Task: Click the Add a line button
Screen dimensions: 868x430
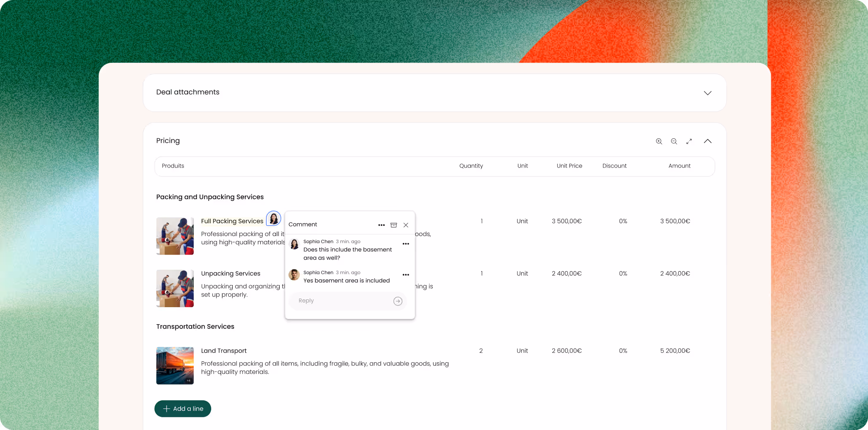Action: (x=183, y=408)
